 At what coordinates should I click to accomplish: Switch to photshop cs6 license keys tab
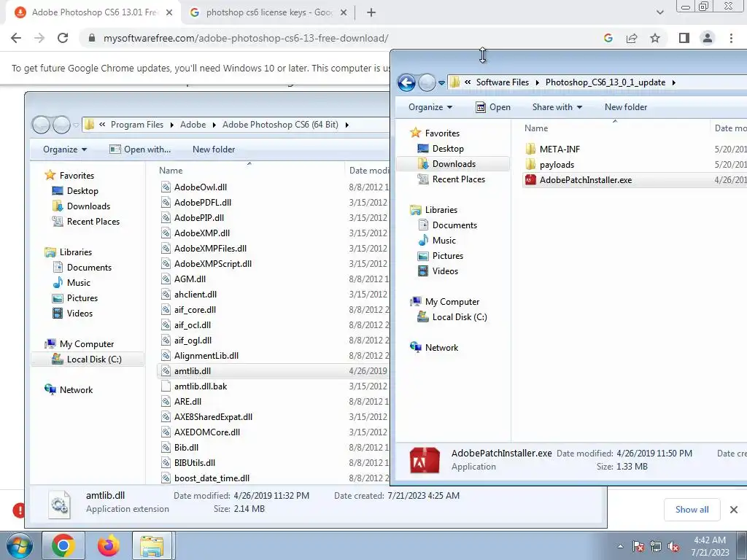(269, 13)
